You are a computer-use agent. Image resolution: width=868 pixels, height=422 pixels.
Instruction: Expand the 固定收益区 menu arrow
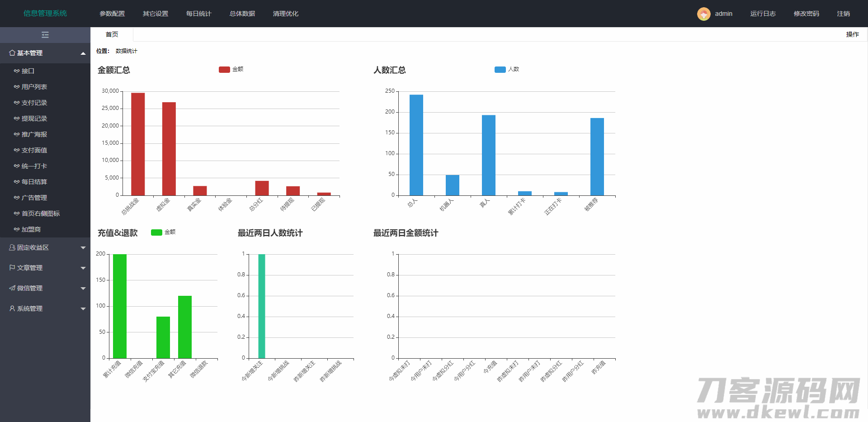point(83,248)
